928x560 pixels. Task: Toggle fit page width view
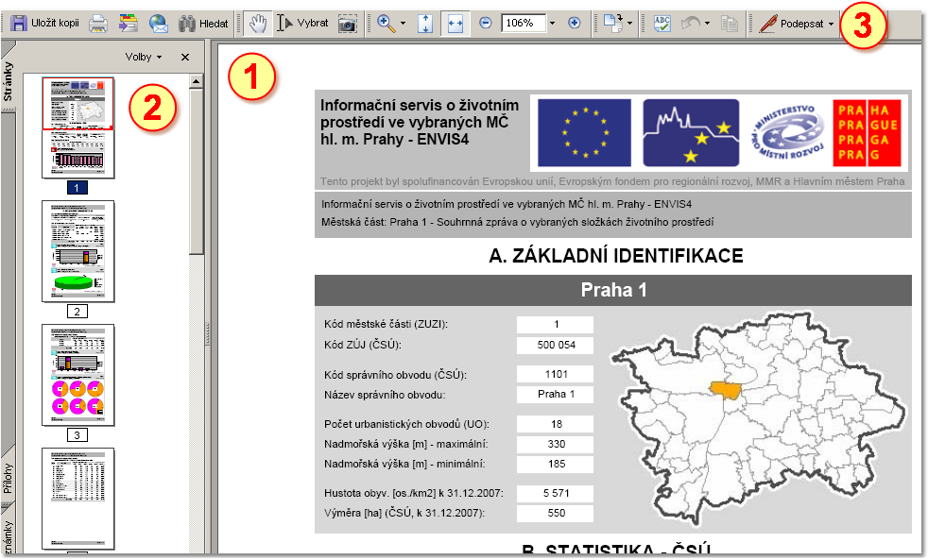tap(455, 24)
